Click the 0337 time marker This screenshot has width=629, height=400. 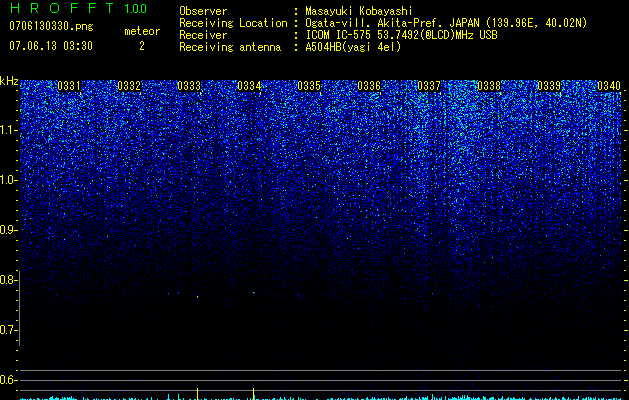[429, 86]
